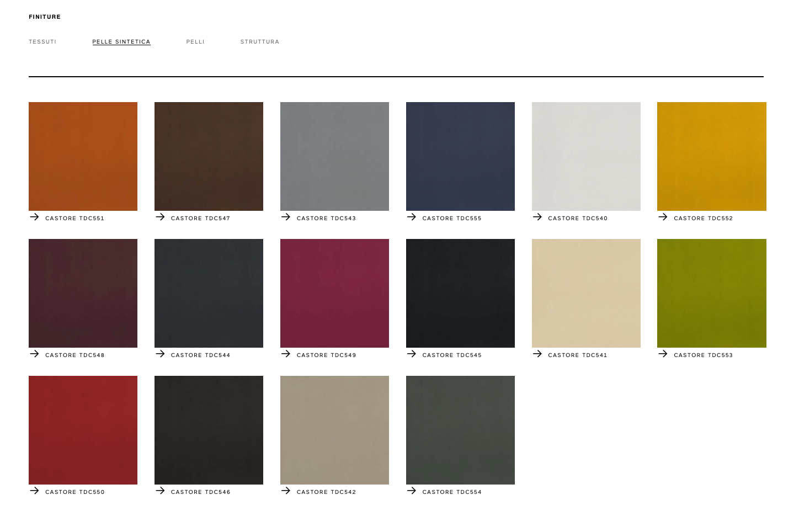
Task: Open the Castore TDC546 label link
Action: (x=200, y=492)
